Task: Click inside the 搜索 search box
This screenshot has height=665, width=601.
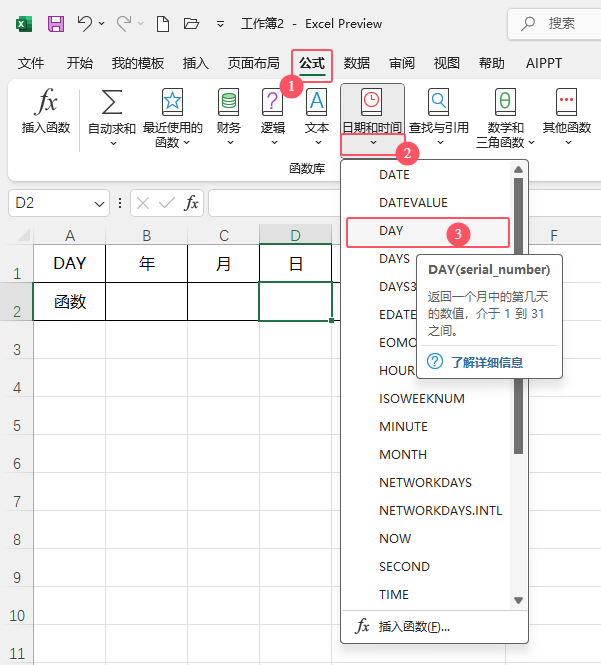Action: click(556, 24)
